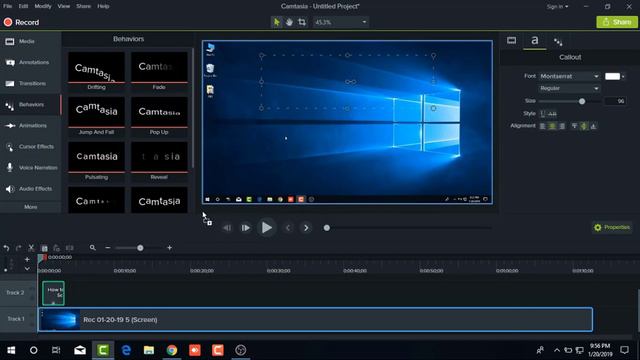The width and height of the screenshot is (640, 360).
Task: Select the hand Pan tool
Action: tap(289, 22)
